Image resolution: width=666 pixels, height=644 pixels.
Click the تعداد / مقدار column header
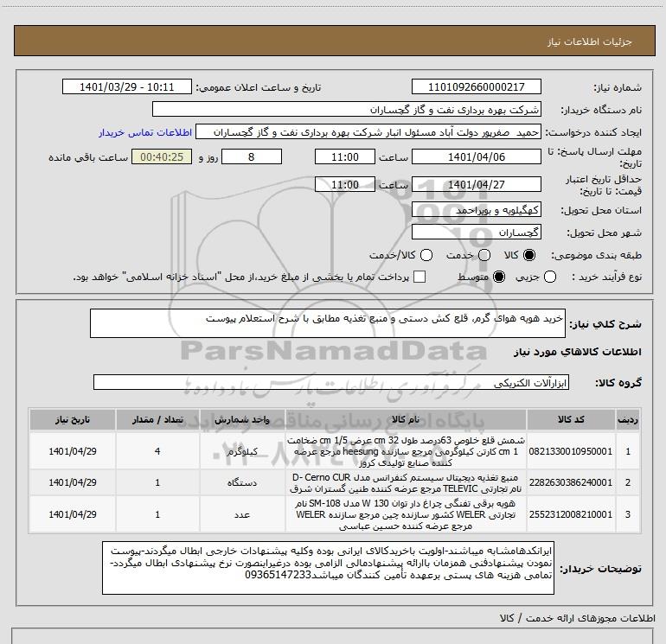click(157, 419)
